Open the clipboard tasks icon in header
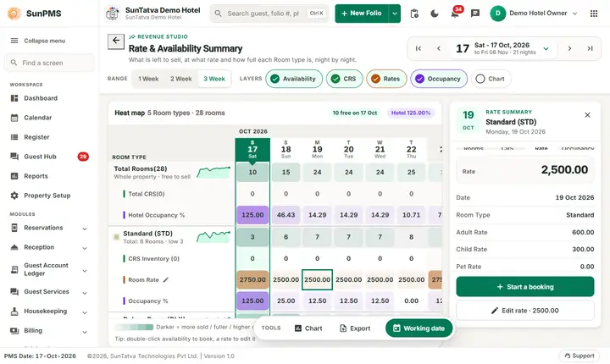The width and height of the screenshot is (610, 364). tap(414, 14)
